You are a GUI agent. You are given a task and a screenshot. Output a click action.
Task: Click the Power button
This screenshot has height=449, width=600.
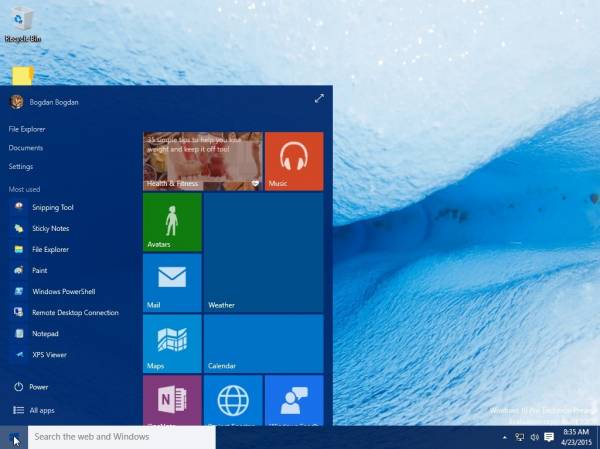tap(31, 387)
